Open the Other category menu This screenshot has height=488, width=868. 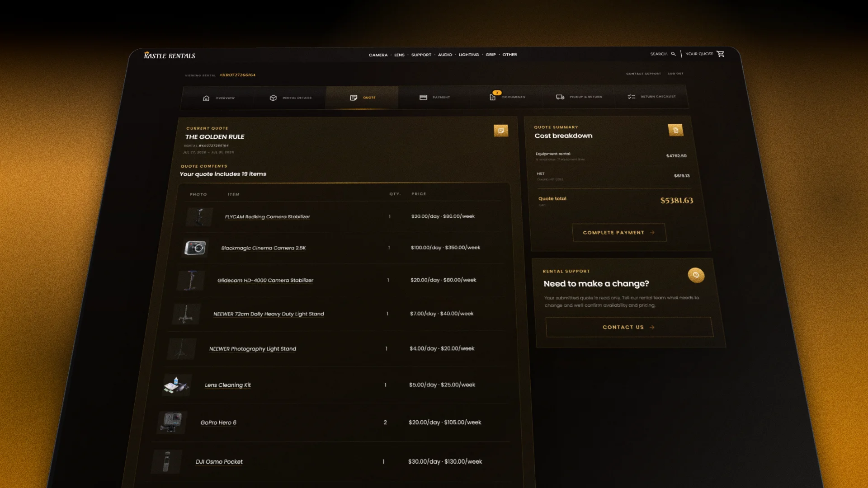click(509, 55)
